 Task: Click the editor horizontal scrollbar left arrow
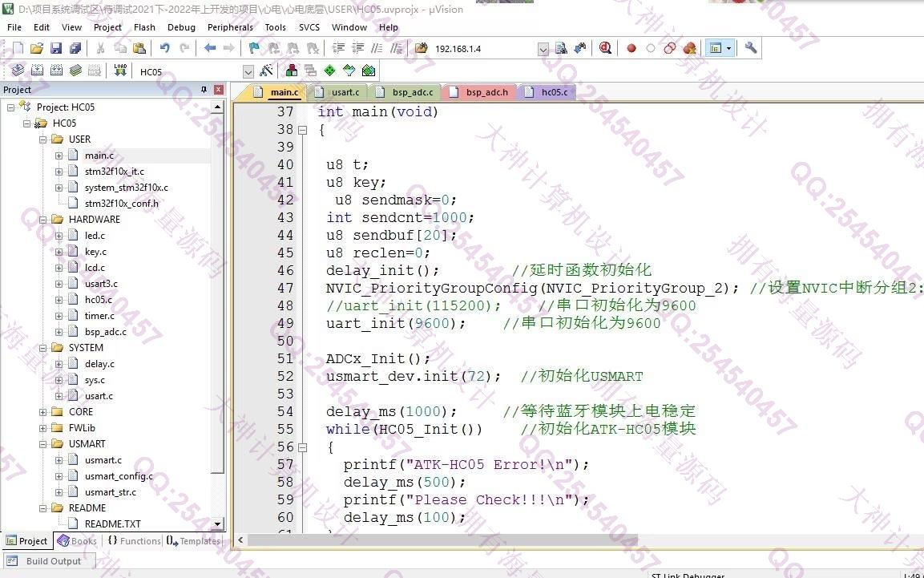[240, 540]
